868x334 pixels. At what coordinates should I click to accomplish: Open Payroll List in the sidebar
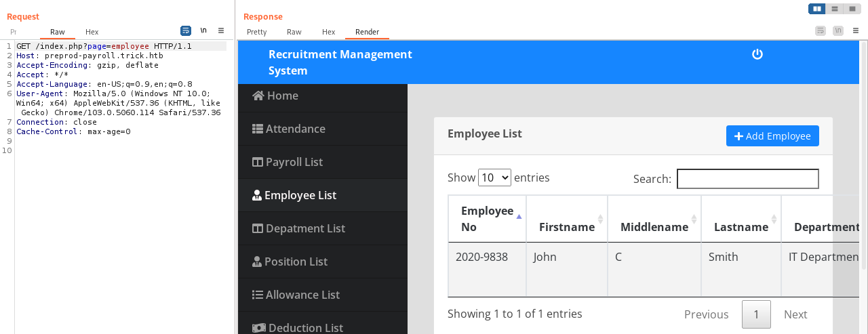[x=323, y=162]
